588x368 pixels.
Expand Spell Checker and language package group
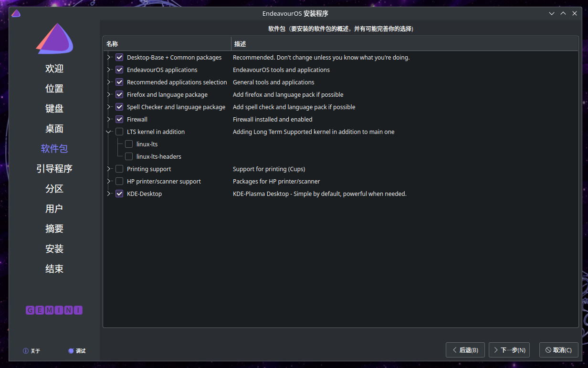tap(109, 107)
